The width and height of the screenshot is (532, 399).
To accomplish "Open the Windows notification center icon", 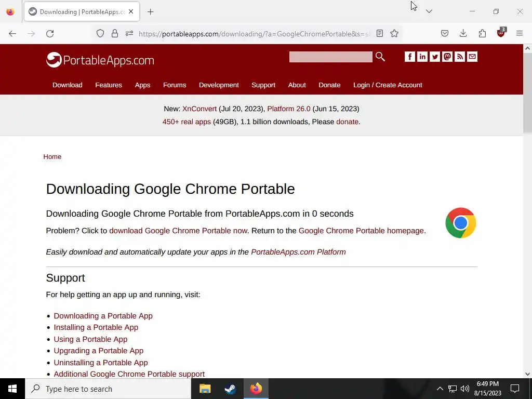I will click(x=515, y=389).
